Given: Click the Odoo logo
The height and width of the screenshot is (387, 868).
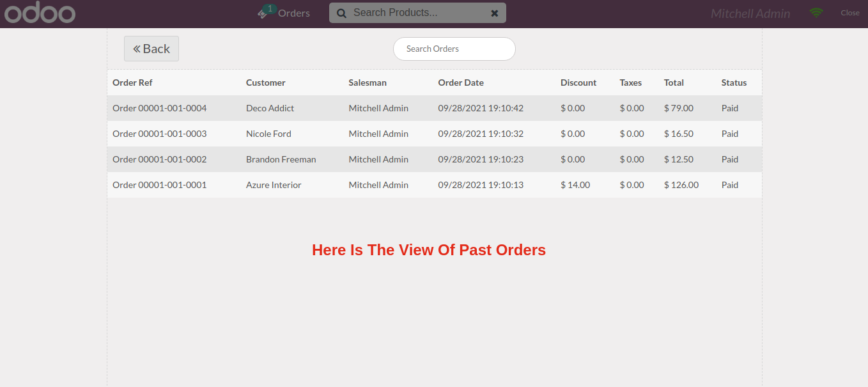Looking at the screenshot, I should point(40,13).
